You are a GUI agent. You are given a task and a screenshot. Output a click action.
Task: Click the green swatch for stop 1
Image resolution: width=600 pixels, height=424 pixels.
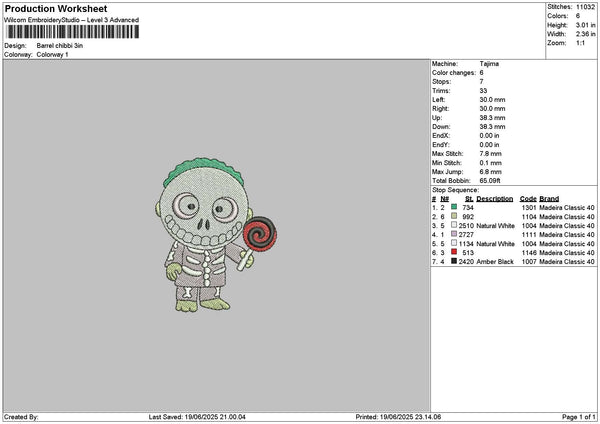click(454, 207)
